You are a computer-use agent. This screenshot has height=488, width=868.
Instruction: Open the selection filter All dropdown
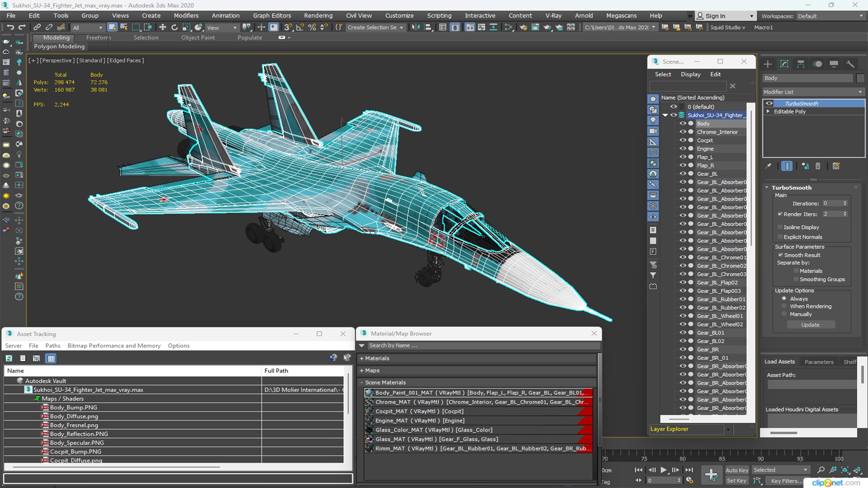pos(88,28)
